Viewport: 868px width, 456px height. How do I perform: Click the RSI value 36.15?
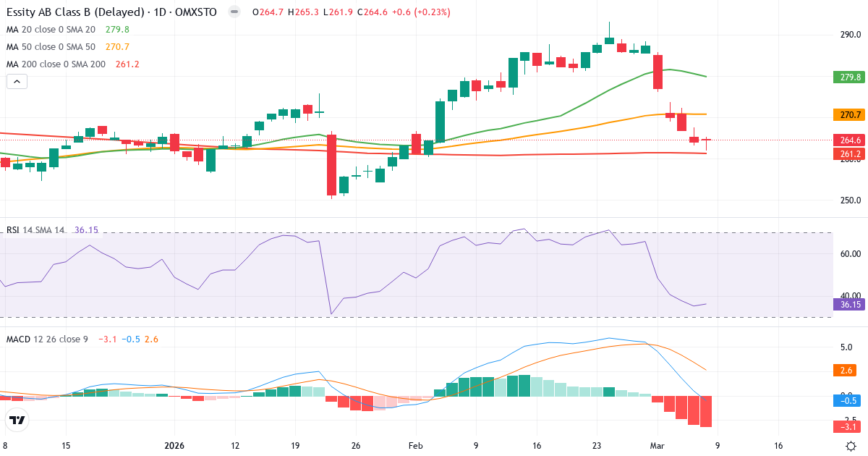pyautogui.click(x=85, y=232)
